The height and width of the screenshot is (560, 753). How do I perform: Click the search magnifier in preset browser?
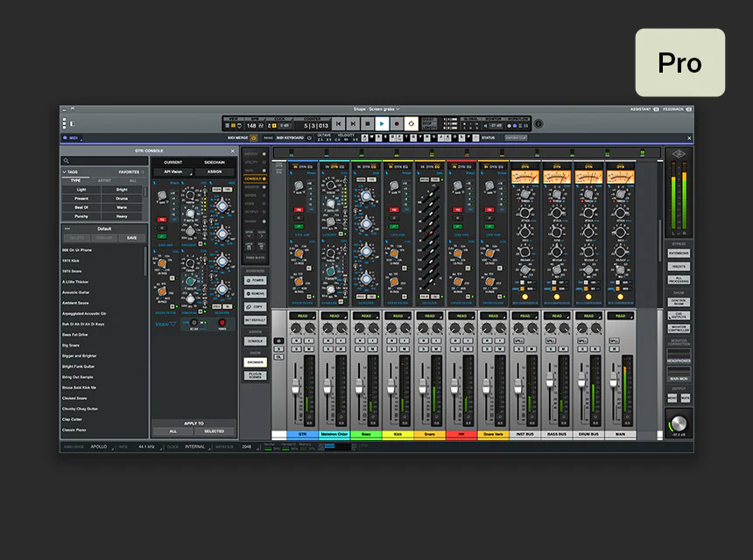(x=67, y=161)
